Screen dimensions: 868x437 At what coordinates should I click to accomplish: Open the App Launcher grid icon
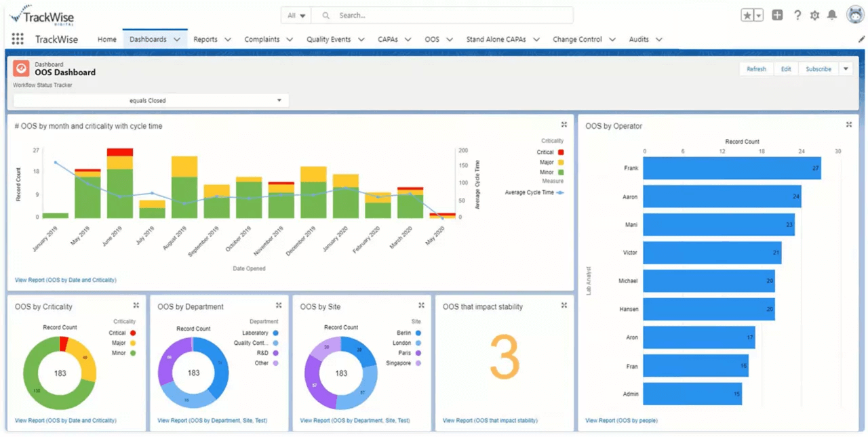coord(18,39)
